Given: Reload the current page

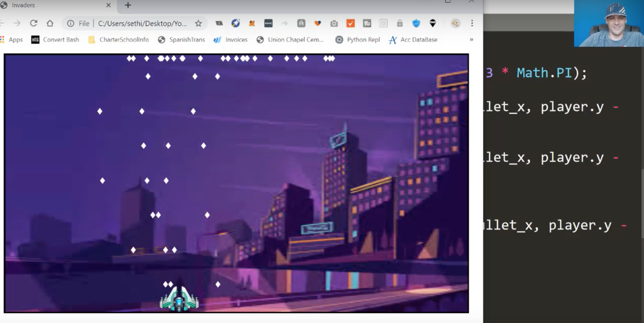Looking at the screenshot, I should 34,23.
